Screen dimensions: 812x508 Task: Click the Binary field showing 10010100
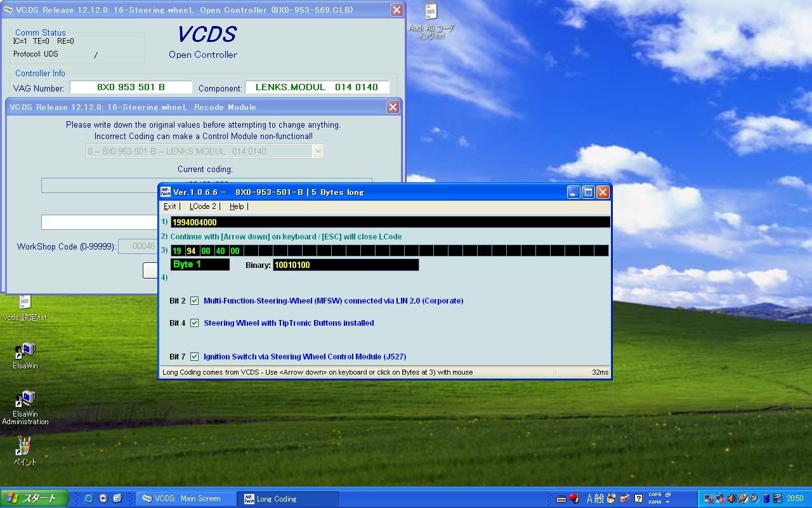(346, 265)
